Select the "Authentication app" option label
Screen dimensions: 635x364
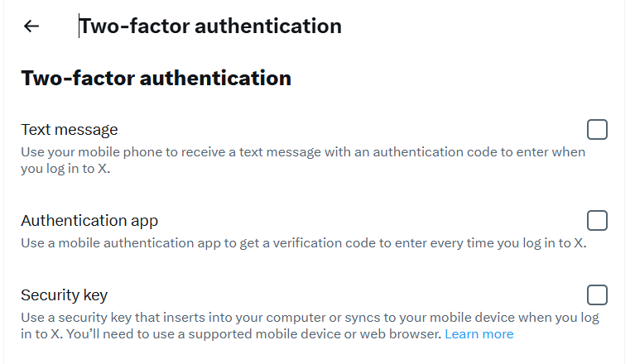pos(89,221)
